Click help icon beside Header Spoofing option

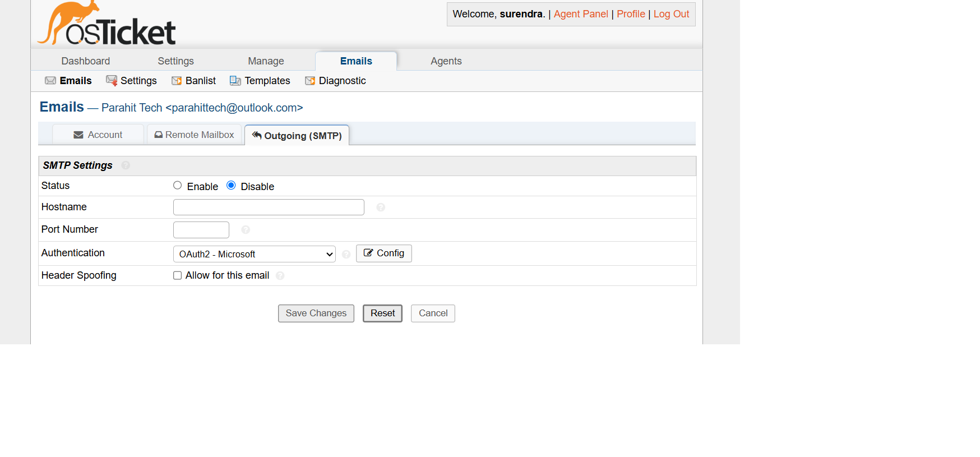280,276
